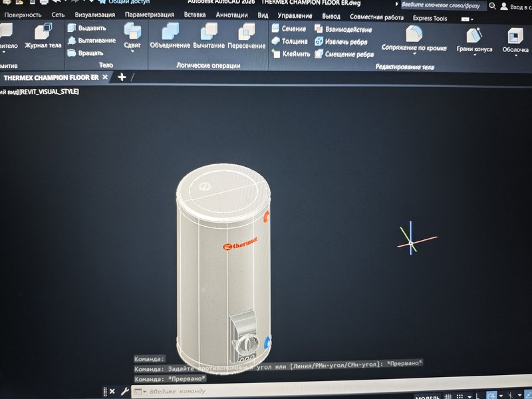This screenshot has height=399, width=532.
Task: Apply the Объединение union operation
Action: [x=170, y=36]
